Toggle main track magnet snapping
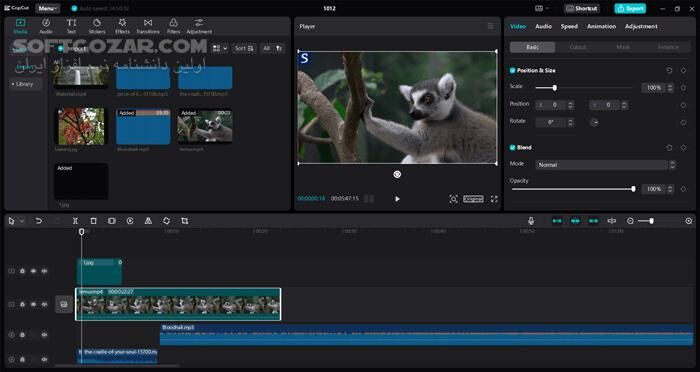 [x=557, y=221]
